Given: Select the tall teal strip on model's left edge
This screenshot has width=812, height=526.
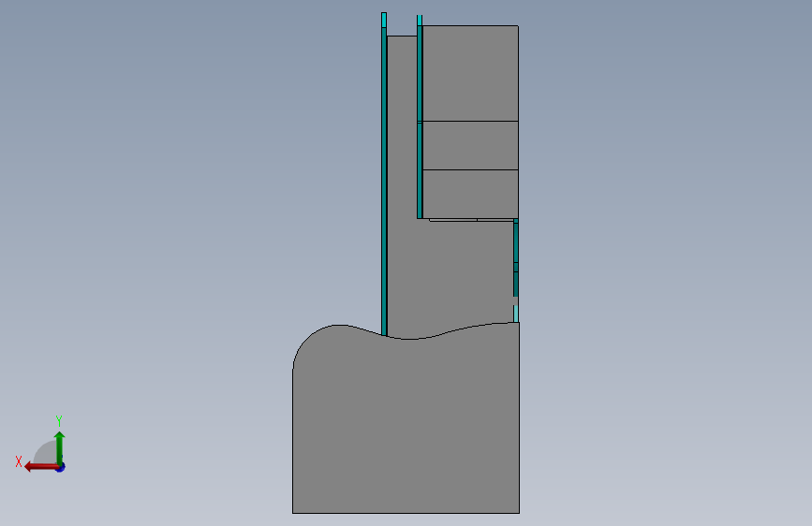Looking at the screenshot, I should (384, 182).
